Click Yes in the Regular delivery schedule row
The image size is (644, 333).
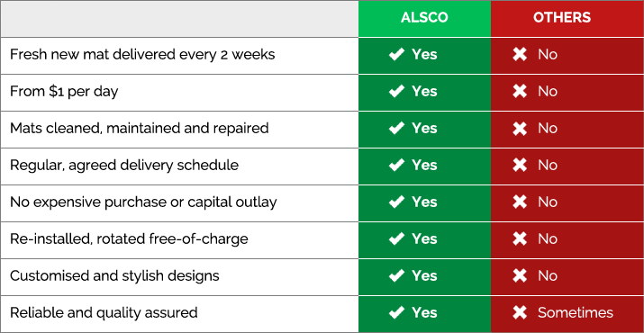424,165
